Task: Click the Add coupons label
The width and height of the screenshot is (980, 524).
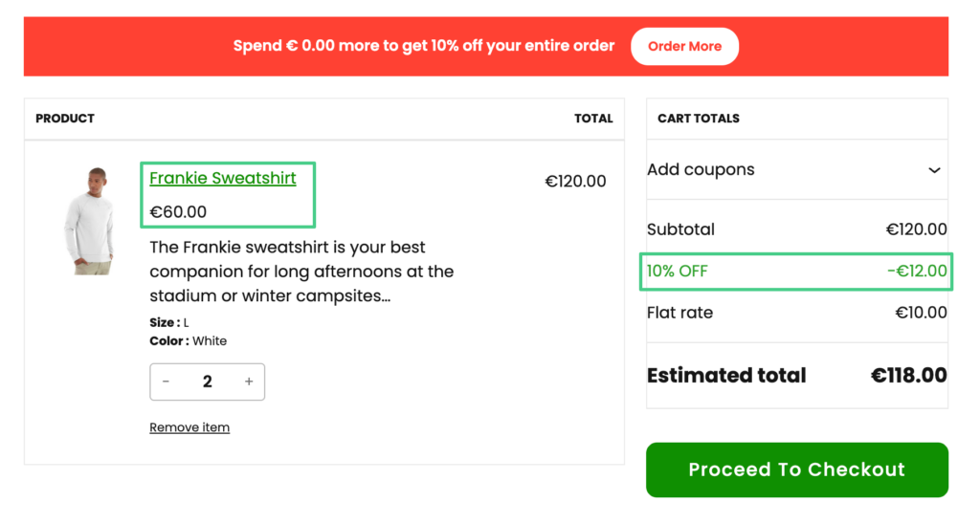Action: 701,169
